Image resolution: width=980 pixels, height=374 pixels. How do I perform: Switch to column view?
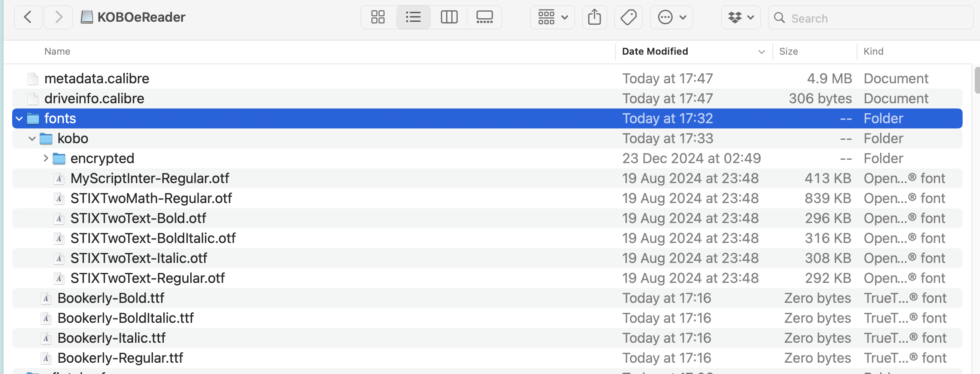click(x=449, y=17)
